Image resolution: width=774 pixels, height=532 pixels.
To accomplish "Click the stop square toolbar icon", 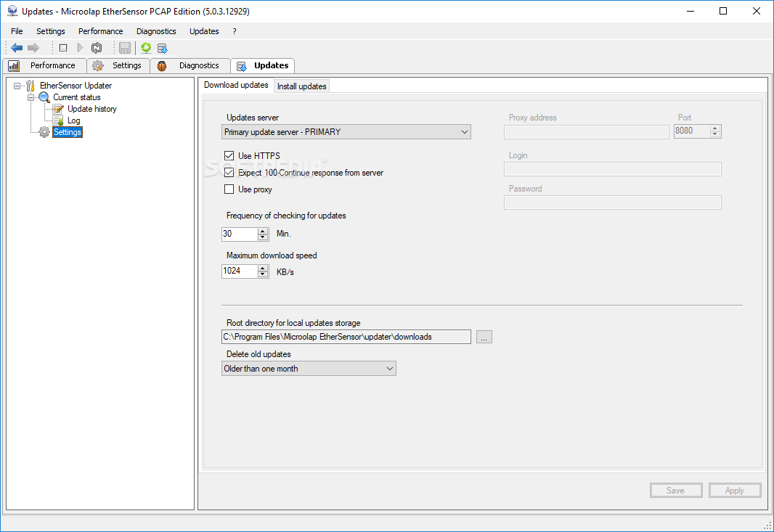I will point(63,48).
